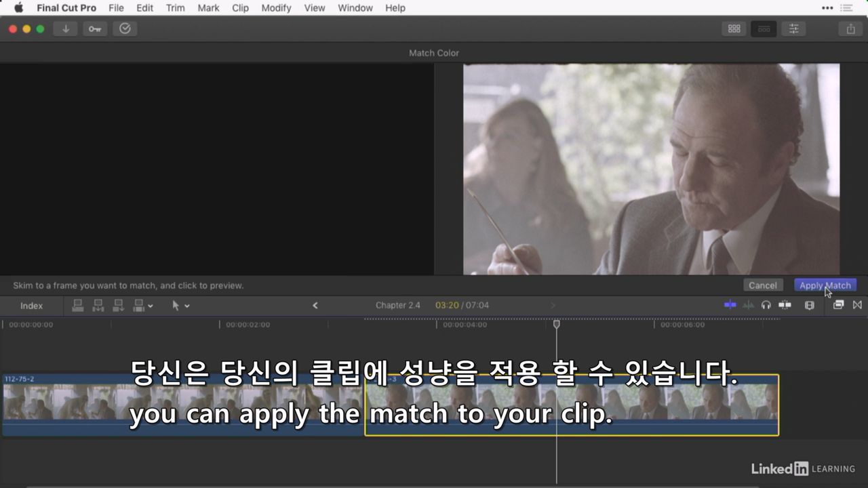Click the 00:00:02:00 ruler mark
The image size is (868, 488).
(x=248, y=325)
